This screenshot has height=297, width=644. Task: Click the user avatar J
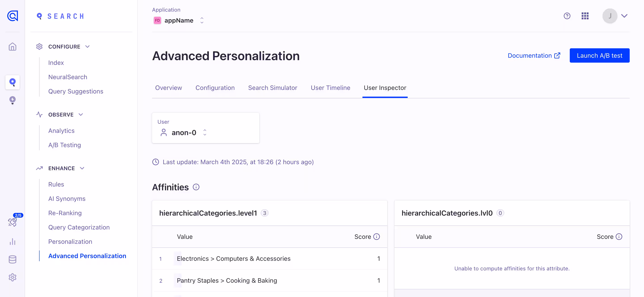point(610,16)
